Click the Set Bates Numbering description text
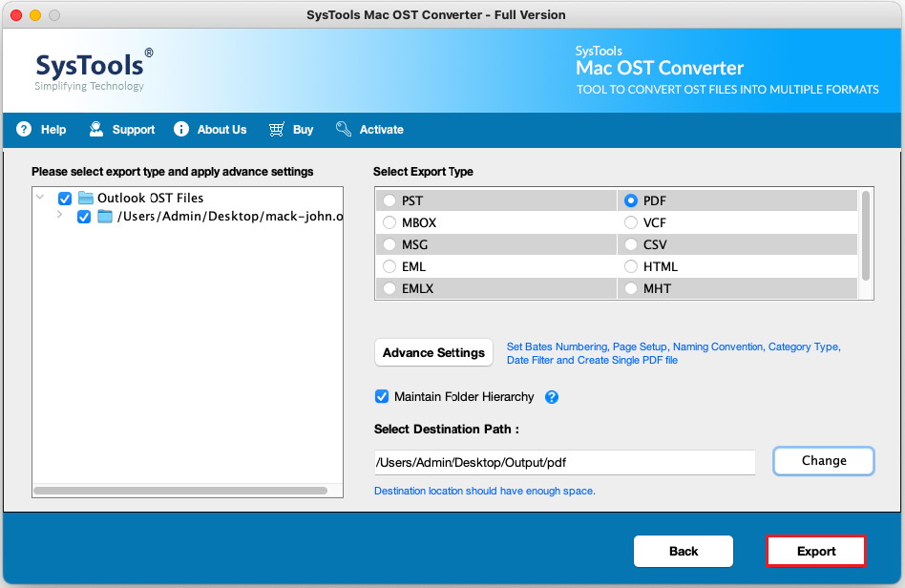This screenshot has width=905, height=588. [x=674, y=353]
